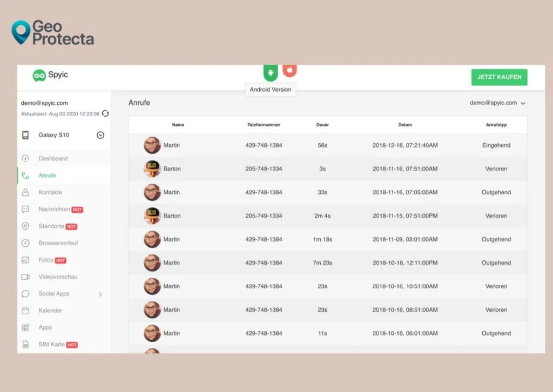This screenshot has height=392, width=553.
Task: Open Kontakte in the sidebar
Action: (50, 192)
